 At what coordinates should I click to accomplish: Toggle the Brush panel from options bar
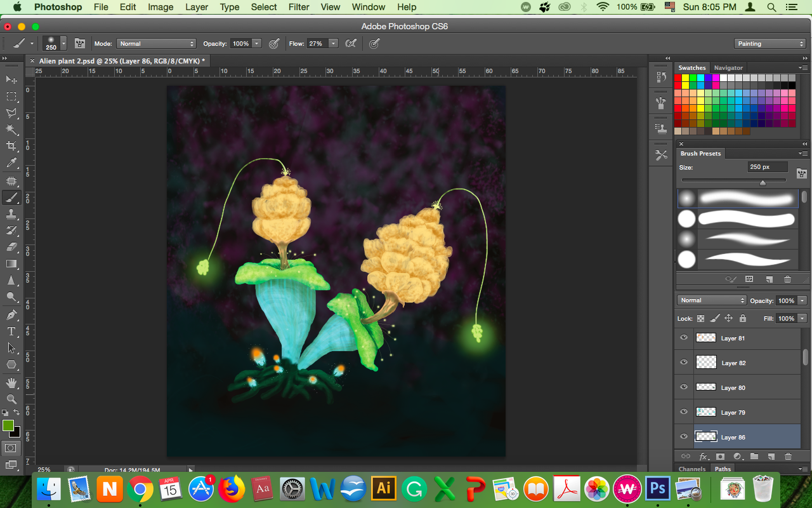[x=80, y=44]
